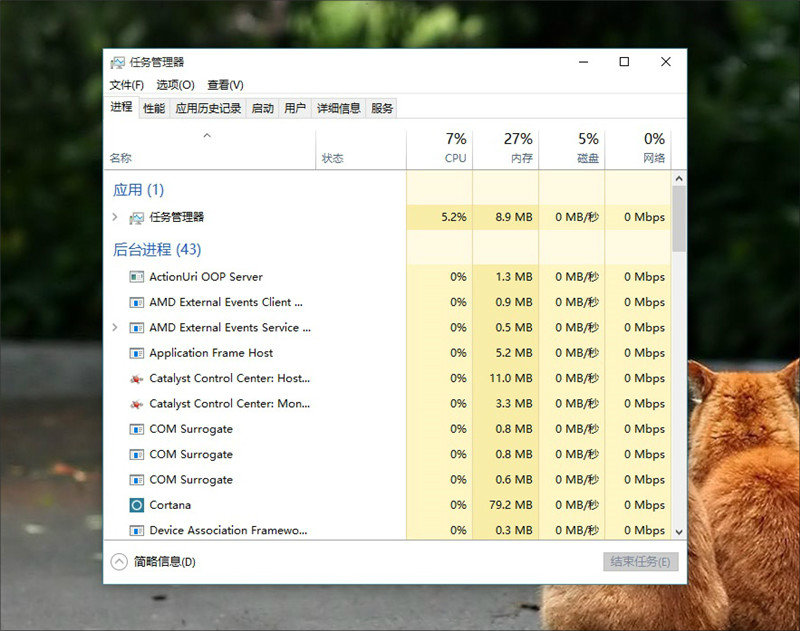The image size is (800, 631).
Task: Sort by the CPU 7% column header
Action: click(439, 149)
